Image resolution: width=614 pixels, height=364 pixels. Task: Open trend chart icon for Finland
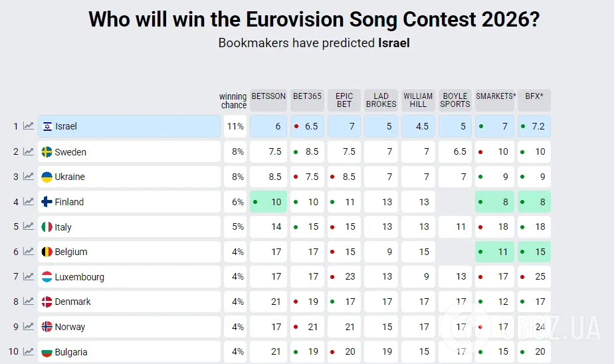(x=28, y=201)
